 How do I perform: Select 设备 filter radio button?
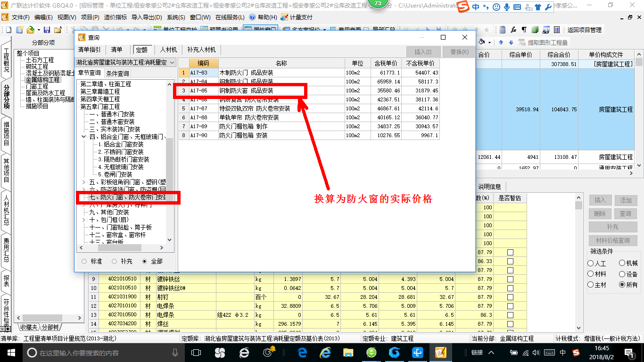[x=622, y=274]
